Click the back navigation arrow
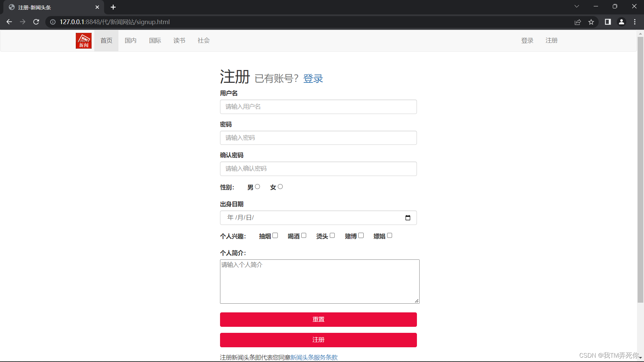This screenshot has width=644, height=362. coord(9,22)
